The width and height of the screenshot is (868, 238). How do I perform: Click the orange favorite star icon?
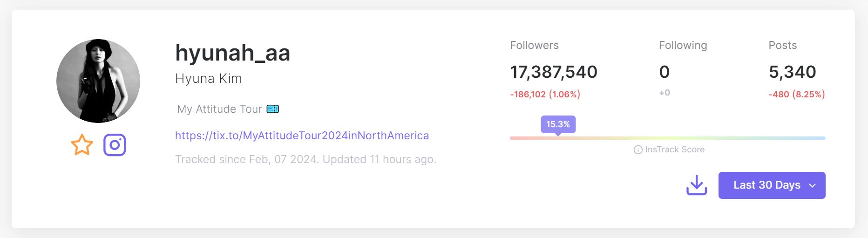(x=82, y=145)
